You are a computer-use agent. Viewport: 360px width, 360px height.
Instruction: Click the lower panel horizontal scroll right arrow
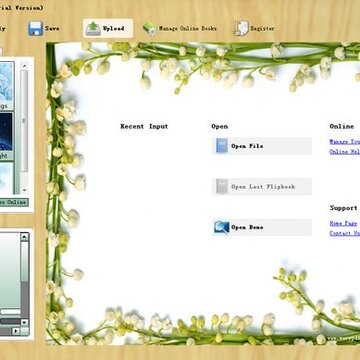[16, 331]
